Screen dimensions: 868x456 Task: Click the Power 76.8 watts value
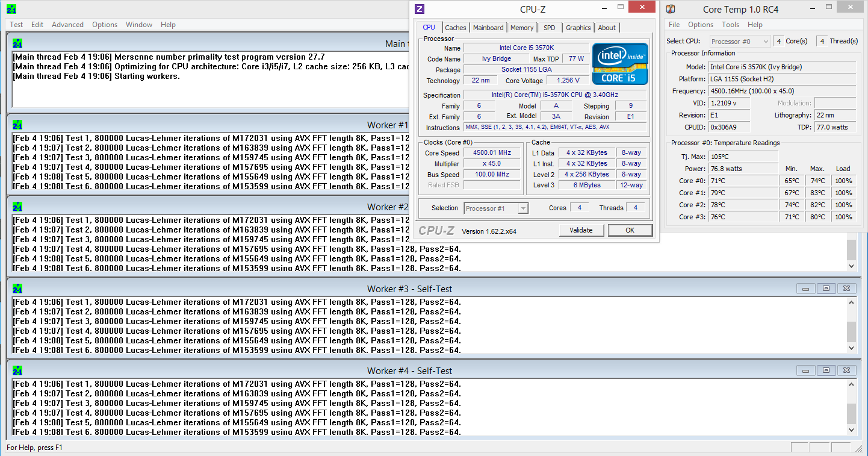[743, 169]
